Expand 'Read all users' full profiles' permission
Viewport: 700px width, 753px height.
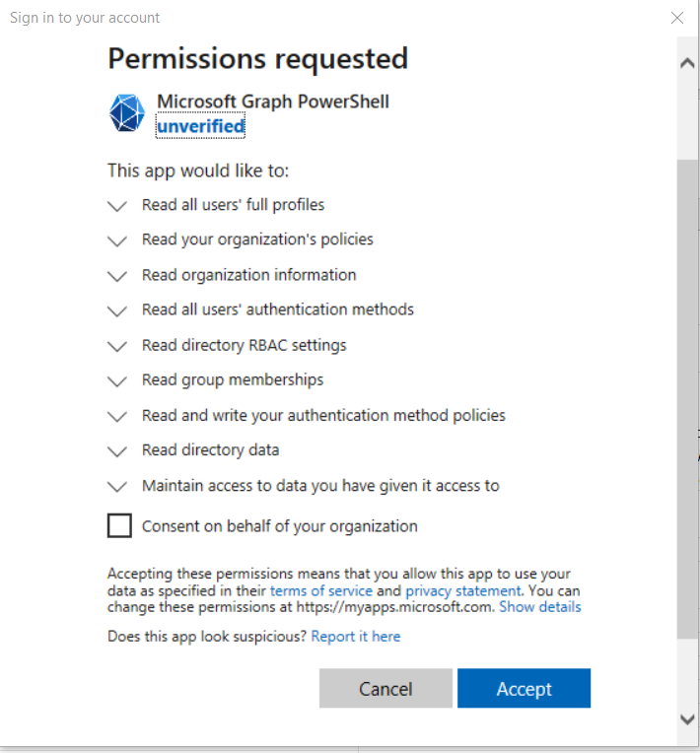click(x=117, y=206)
